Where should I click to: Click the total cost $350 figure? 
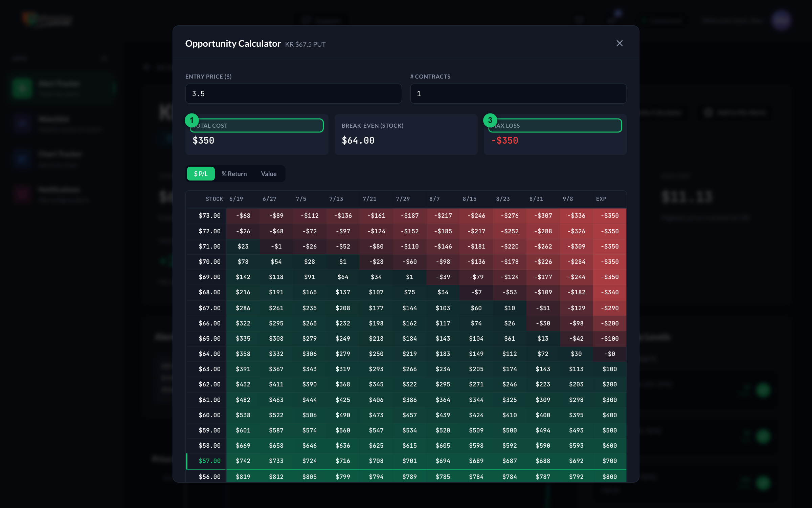pyautogui.click(x=203, y=141)
